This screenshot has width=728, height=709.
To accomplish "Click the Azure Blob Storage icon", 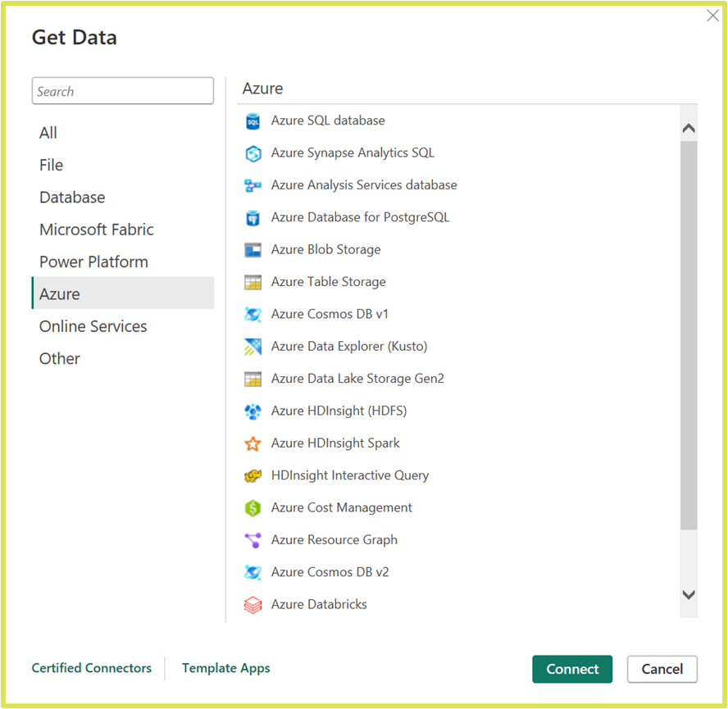I will coord(253,250).
